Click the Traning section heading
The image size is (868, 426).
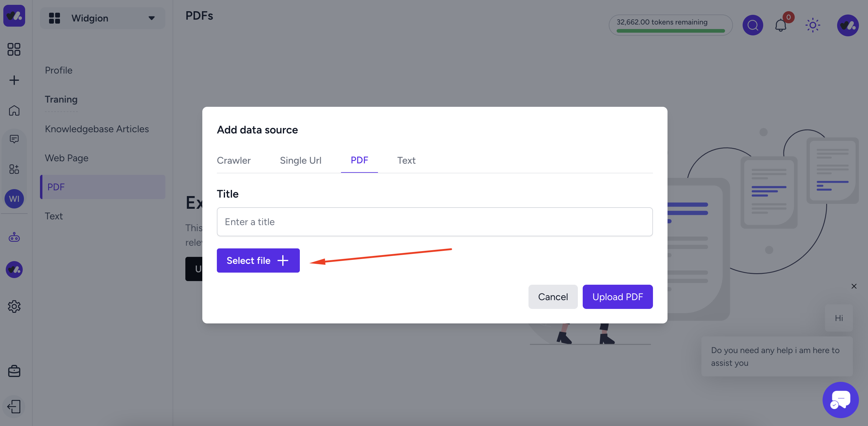[x=61, y=99]
